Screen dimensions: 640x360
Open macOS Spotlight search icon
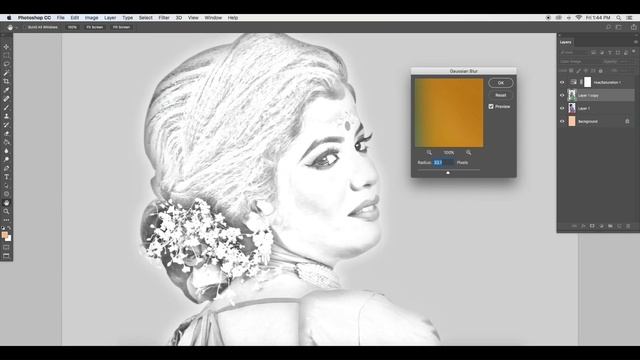pyautogui.click(x=619, y=18)
